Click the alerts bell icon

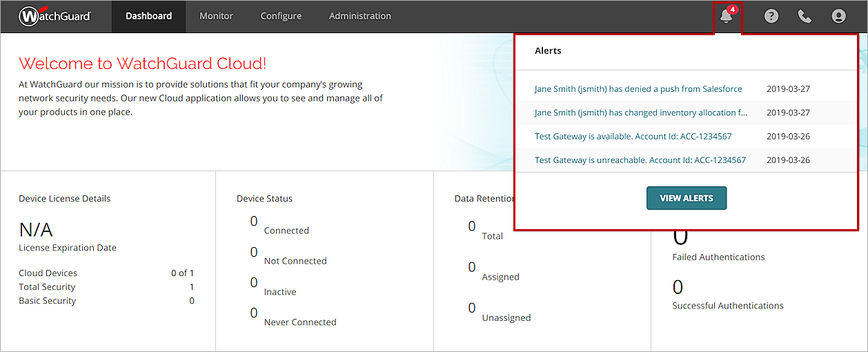[x=726, y=17]
